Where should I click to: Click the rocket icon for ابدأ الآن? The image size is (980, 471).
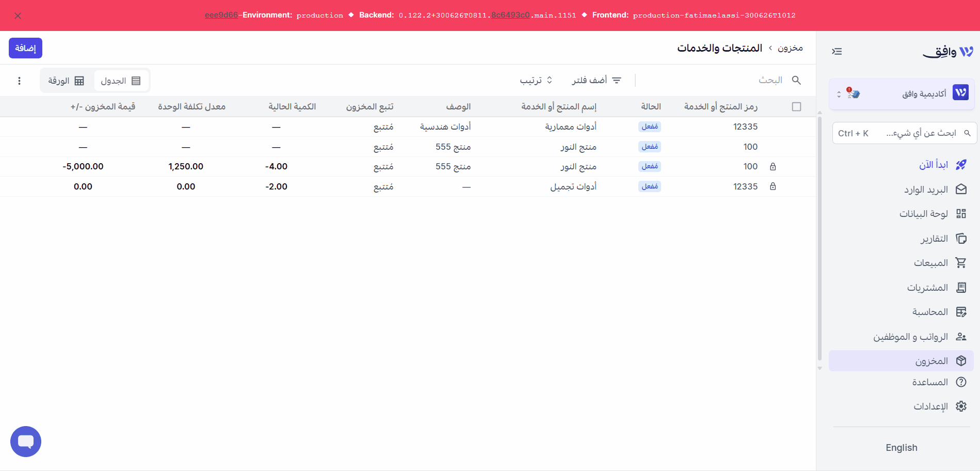(961, 165)
